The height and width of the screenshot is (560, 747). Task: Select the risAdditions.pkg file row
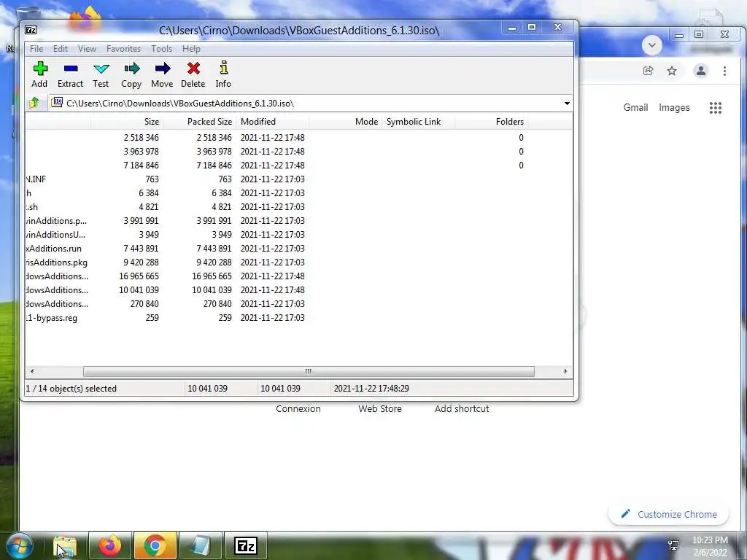point(298,262)
